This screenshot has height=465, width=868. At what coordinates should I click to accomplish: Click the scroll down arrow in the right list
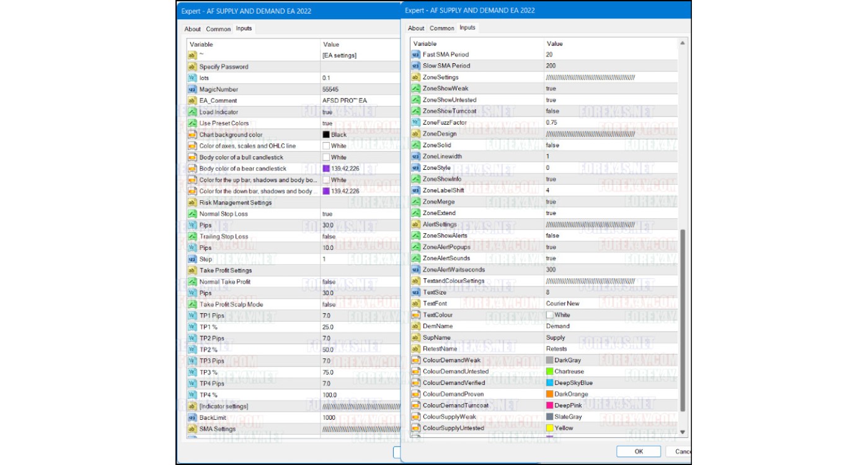[x=683, y=432]
